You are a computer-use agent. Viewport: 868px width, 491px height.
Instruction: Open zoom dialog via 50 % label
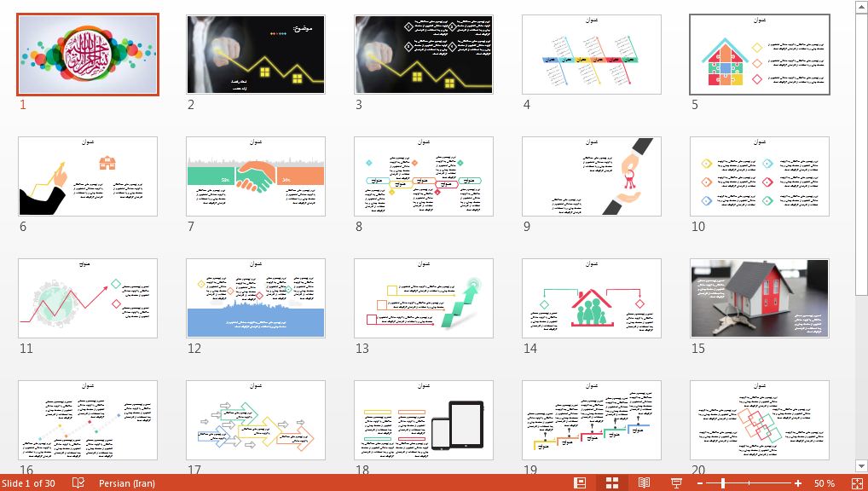(x=824, y=483)
